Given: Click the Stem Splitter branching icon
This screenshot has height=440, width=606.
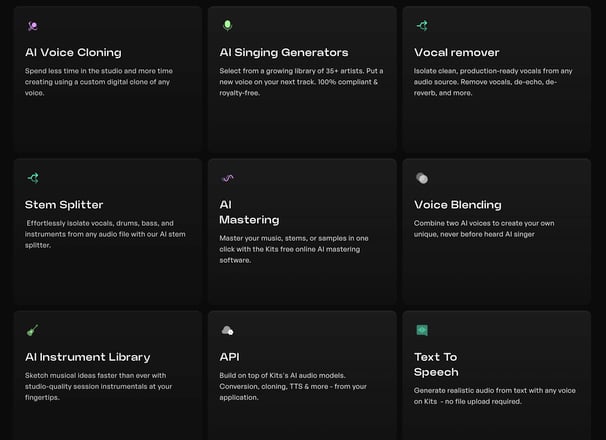Looking at the screenshot, I should pos(33,178).
